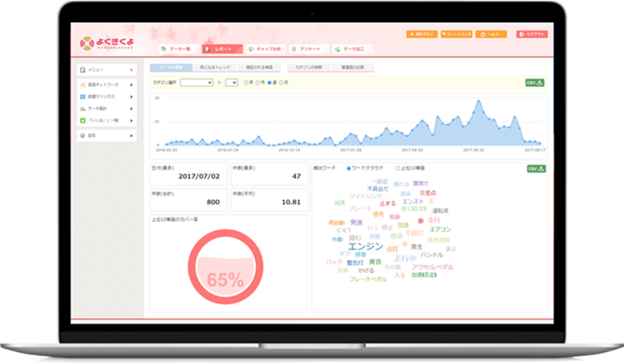Click the clipboard icon beside メニュー
Screen dimensions: 624x364
pos(83,70)
